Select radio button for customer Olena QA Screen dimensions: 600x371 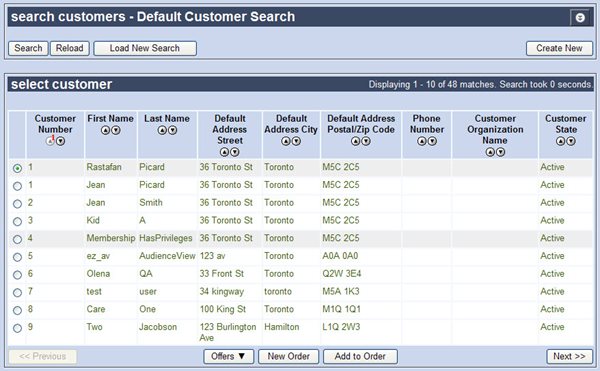(17, 275)
